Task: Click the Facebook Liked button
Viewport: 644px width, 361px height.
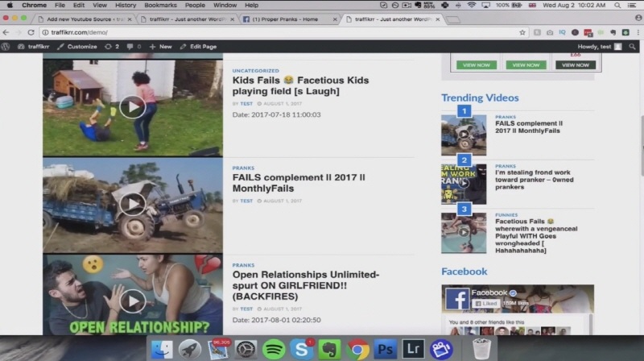Action: pyautogui.click(x=486, y=304)
